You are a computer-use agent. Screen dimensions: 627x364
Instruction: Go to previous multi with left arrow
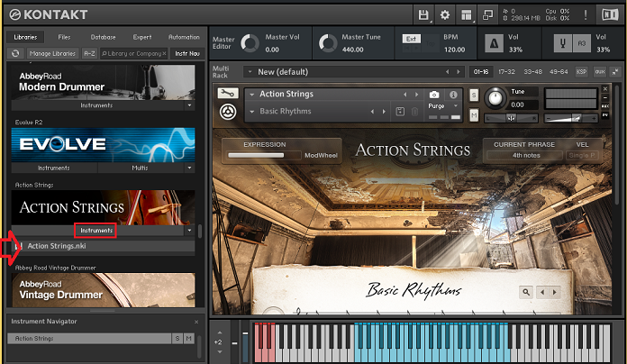(448, 72)
